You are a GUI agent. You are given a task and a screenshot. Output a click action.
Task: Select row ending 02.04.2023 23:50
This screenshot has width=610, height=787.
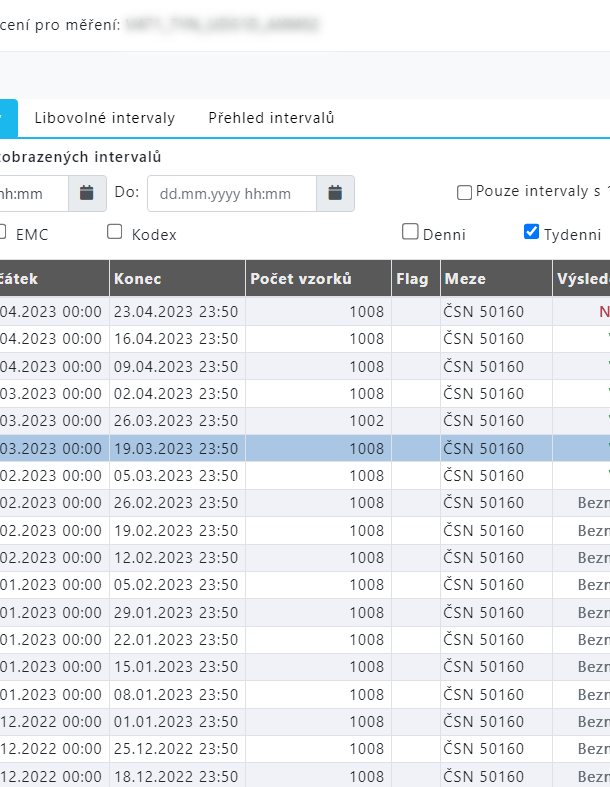pyautogui.click(x=305, y=394)
